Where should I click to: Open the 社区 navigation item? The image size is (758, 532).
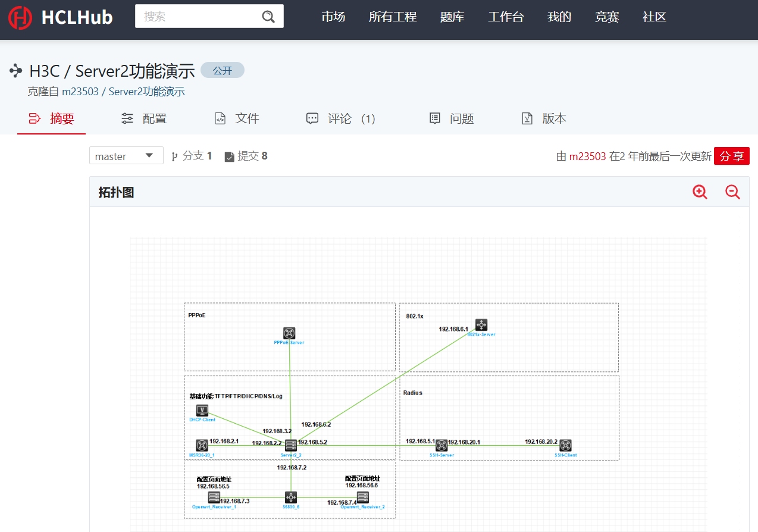click(x=654, y=17)
